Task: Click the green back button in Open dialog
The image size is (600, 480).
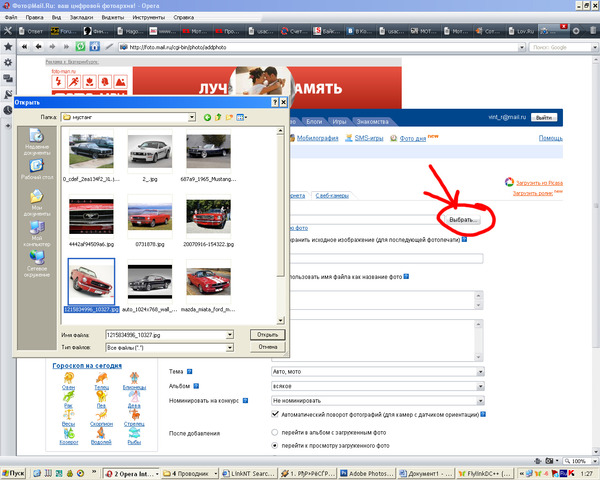Action: pos(207,118)
